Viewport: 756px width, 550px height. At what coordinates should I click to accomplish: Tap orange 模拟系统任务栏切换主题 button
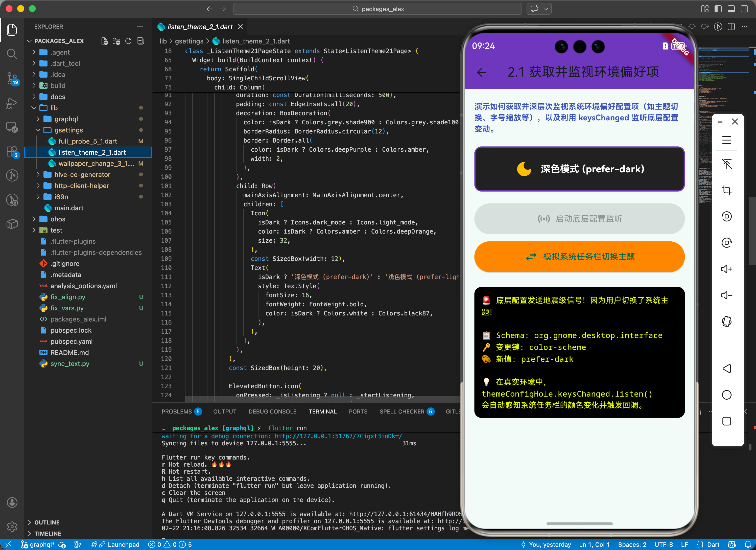[579, 257]
